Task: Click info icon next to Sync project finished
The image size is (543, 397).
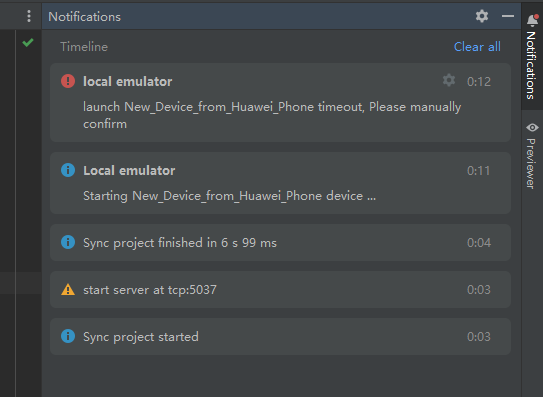Action: (x=68, y=242)
